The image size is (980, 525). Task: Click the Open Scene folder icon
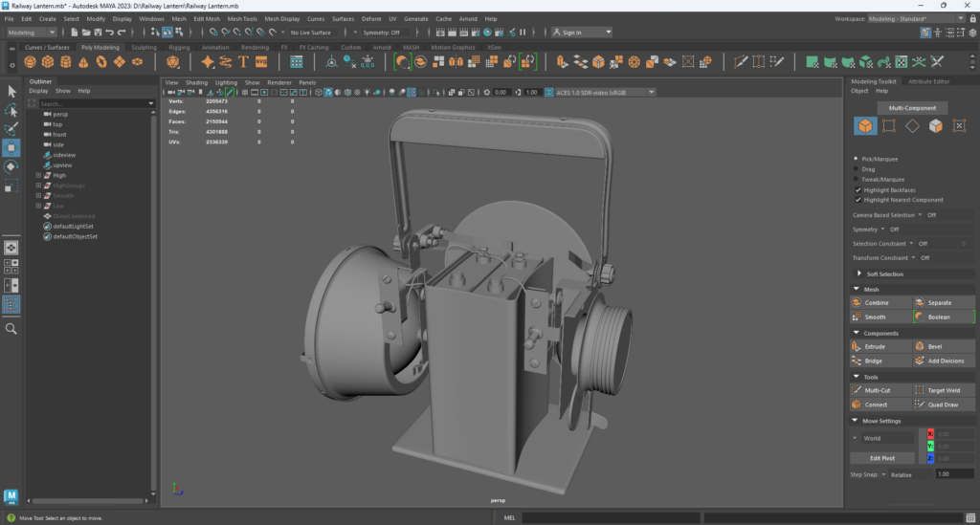[x=86, y=33]
